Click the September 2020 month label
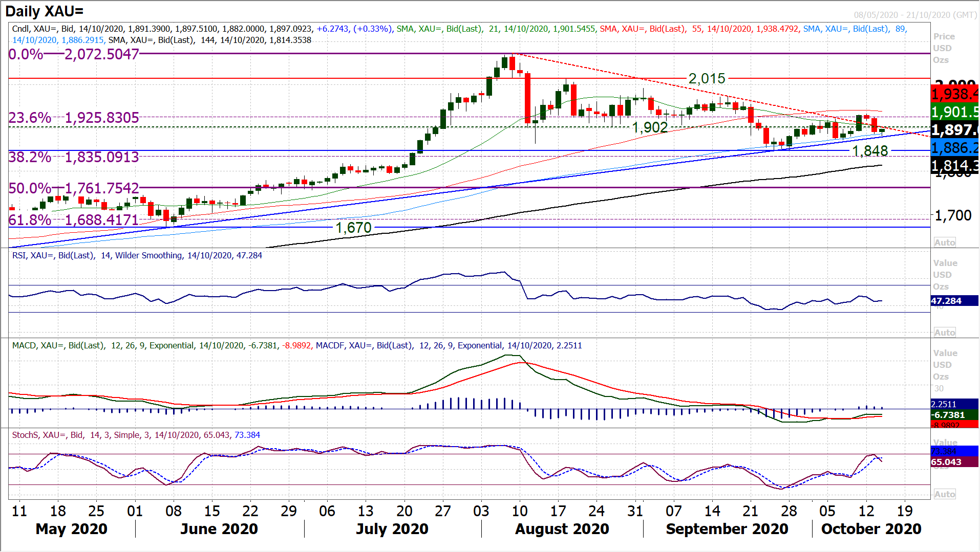The width and height of the screenshot is (980, 552). (727, 529)
